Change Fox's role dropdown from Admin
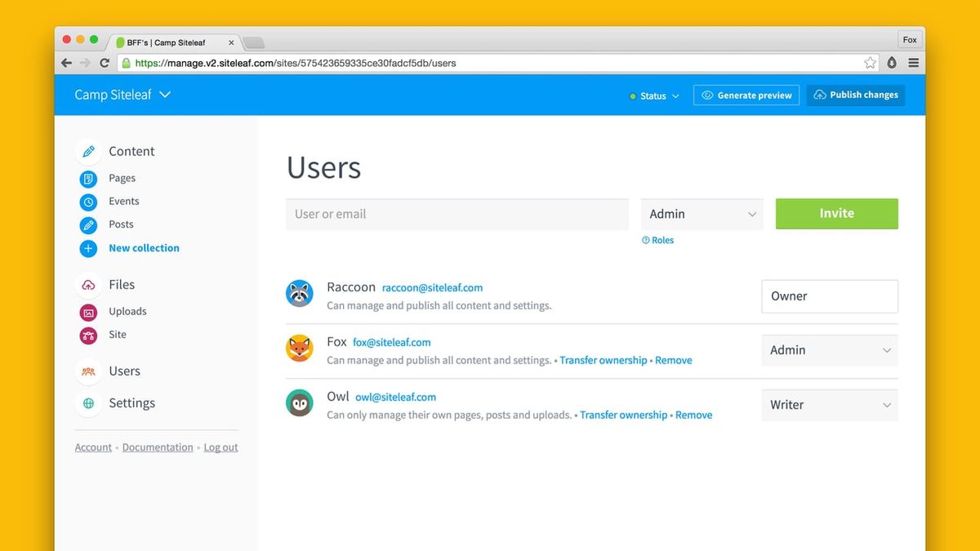The width and height of the screenshot is (980, 551). [830, 350]
